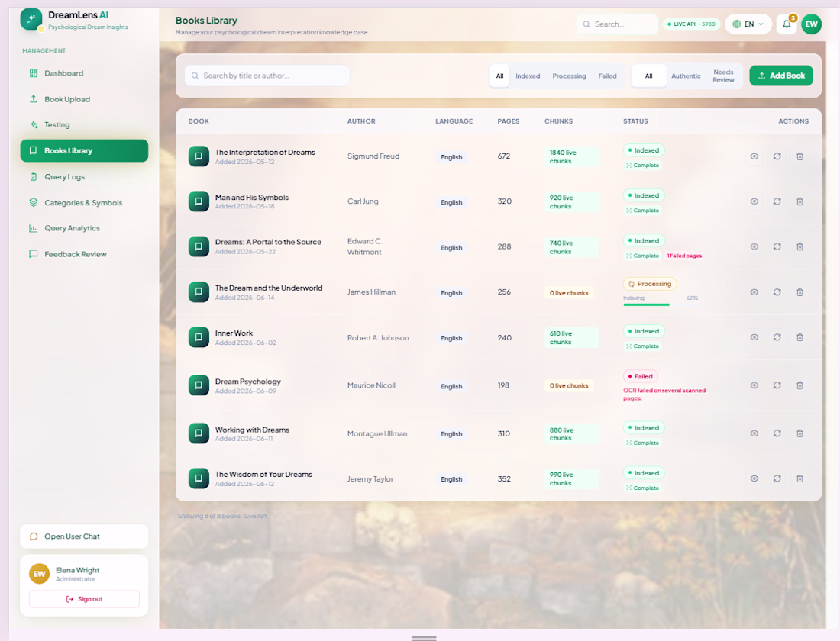
Task: Open Feedback Review page
Action: tap(84, 254)
